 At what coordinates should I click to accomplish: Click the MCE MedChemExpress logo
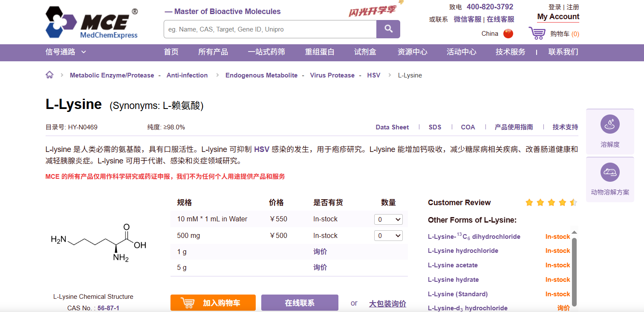[x=92, y=23]
